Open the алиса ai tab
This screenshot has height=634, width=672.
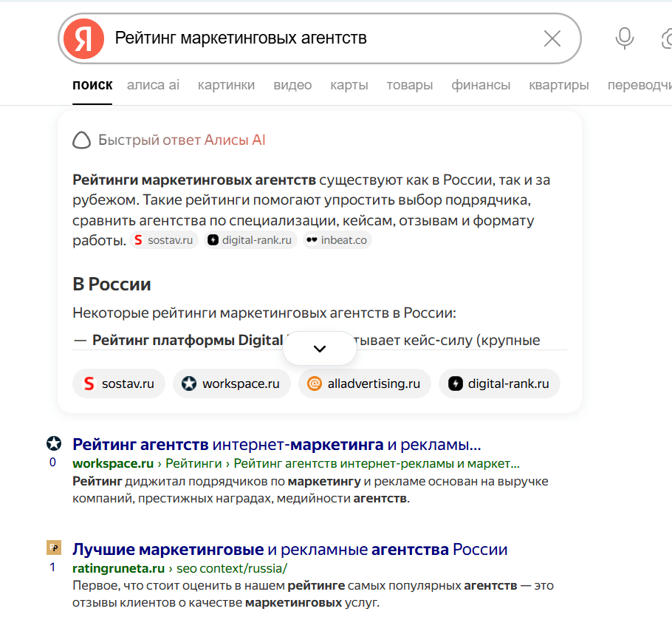(x=153, y=85)
